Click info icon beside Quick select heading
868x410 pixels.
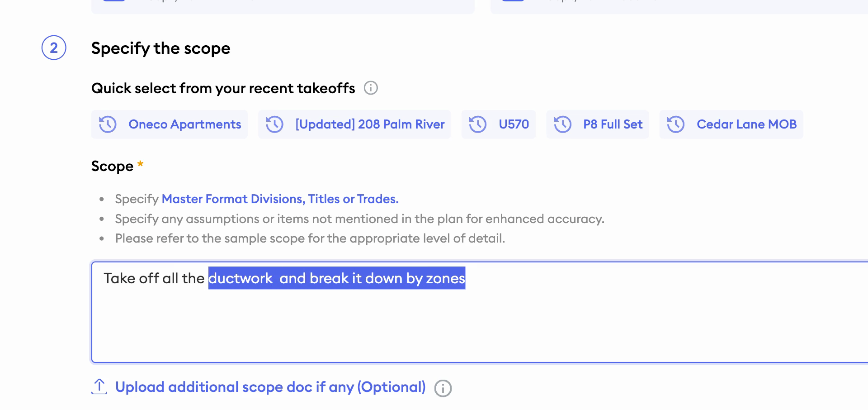click(x=371, y=88)
